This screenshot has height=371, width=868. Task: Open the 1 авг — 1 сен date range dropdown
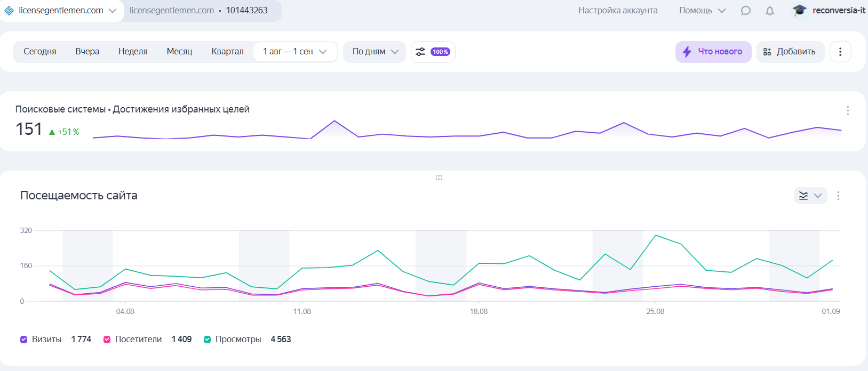tap(294, 52)
